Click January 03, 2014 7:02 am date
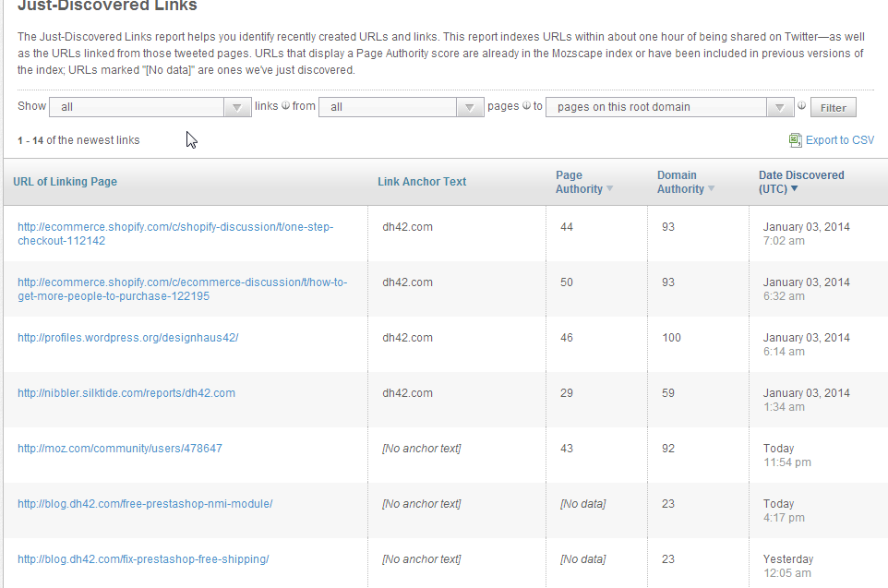The image size is (888, 588). [807, 234]
